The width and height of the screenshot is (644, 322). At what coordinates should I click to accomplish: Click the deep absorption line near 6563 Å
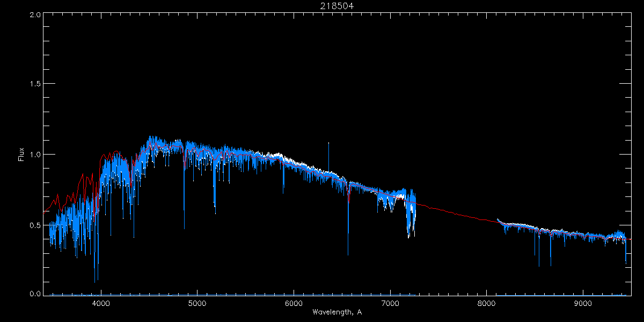[348, 220]
